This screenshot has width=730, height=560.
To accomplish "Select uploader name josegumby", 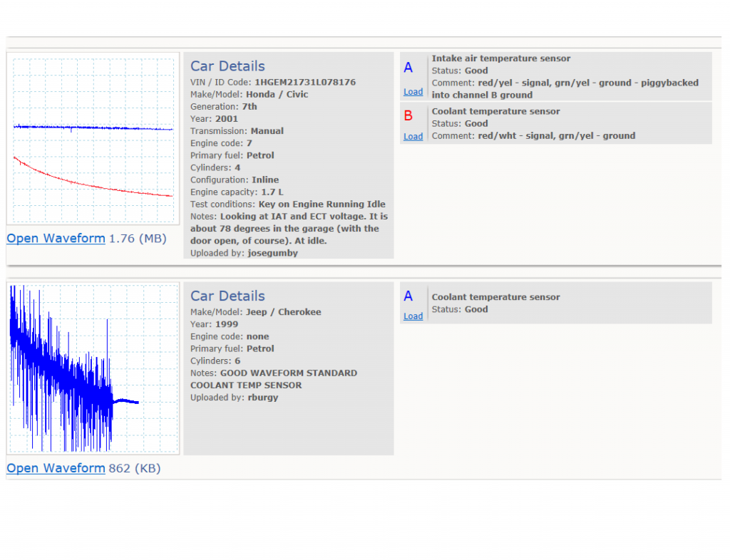I will coord(273,253).
